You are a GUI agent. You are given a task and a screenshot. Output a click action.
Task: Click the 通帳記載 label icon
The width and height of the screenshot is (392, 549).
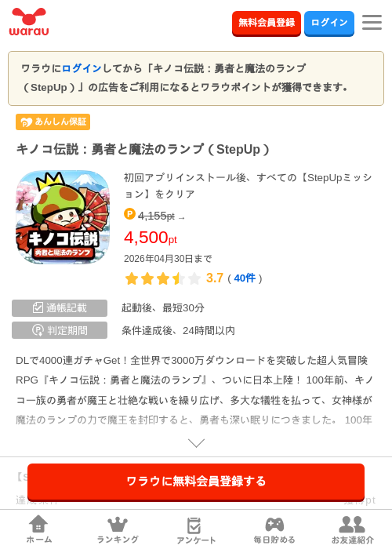(x=38, y=307)
